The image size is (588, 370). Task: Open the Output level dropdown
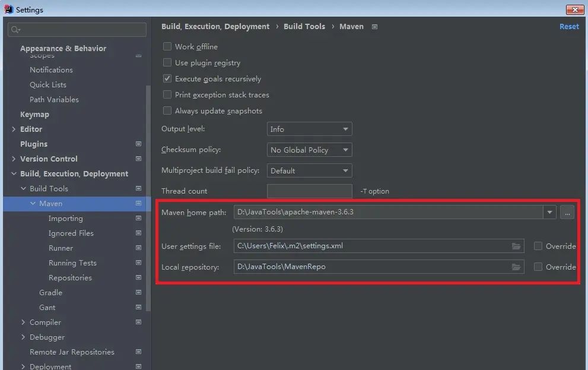pos(309,129)
